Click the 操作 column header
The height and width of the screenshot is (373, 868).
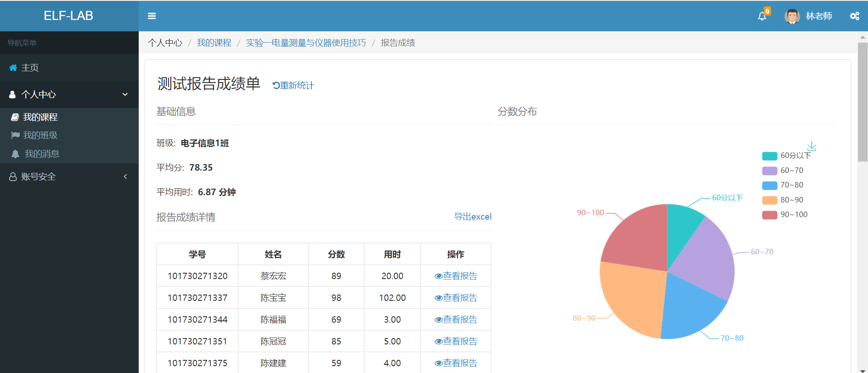(x=456, y=254)
